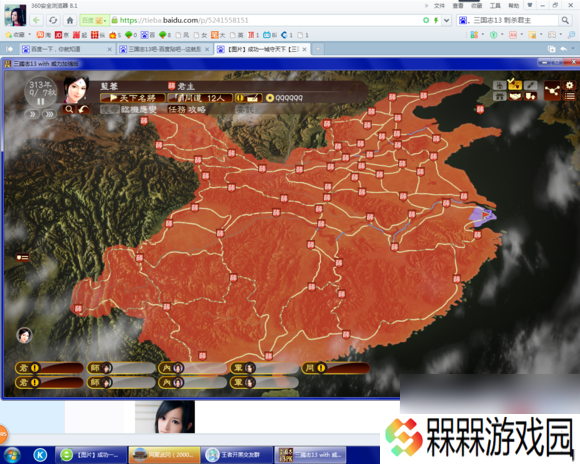This screenshot has height=464, width=580.
Task: Open the list menu icon below the gear
Action: (569, 97)
